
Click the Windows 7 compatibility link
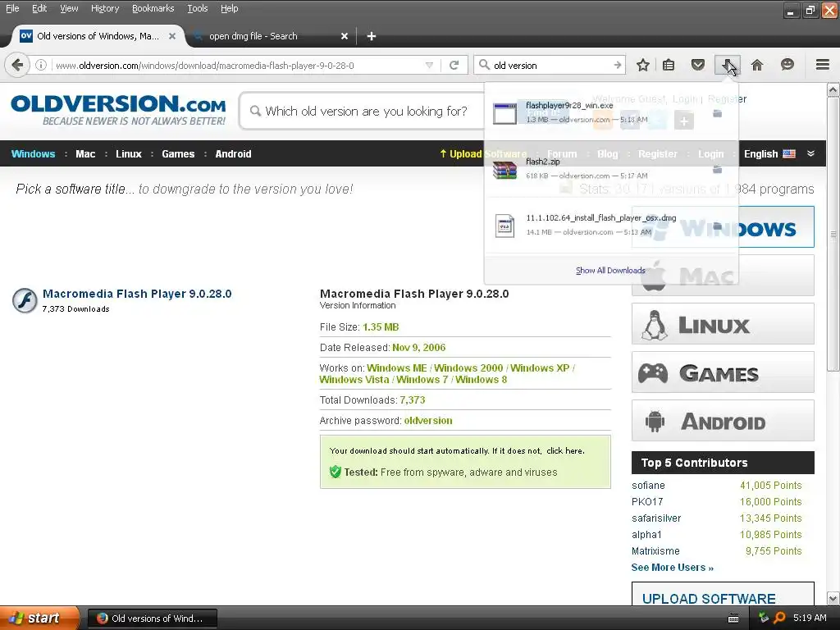[422, 379]
